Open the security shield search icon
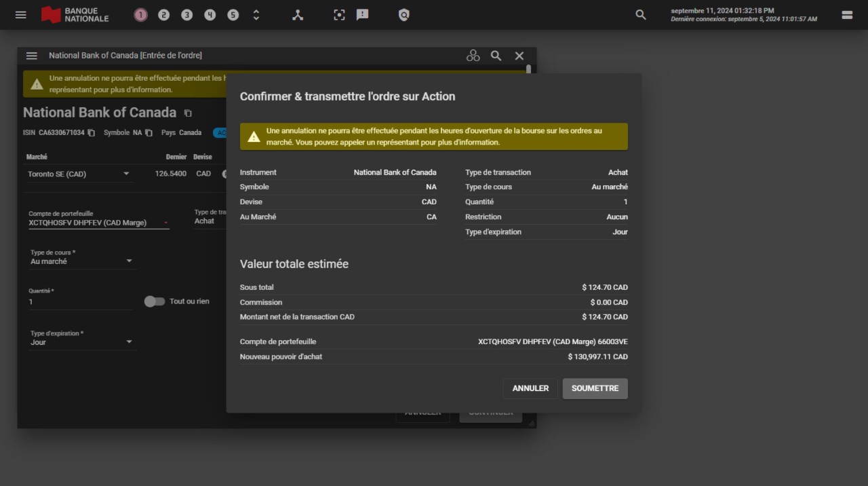Screen dimensions: 868x486 404,14
